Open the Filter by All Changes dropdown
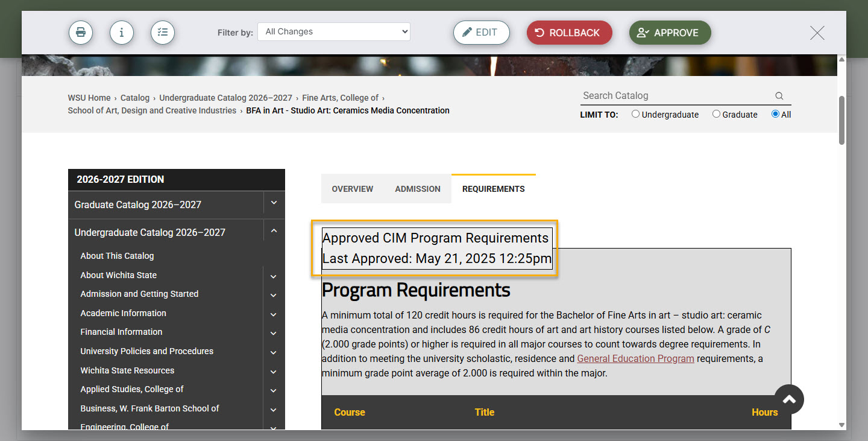868x441 pixels. [334, 32]
